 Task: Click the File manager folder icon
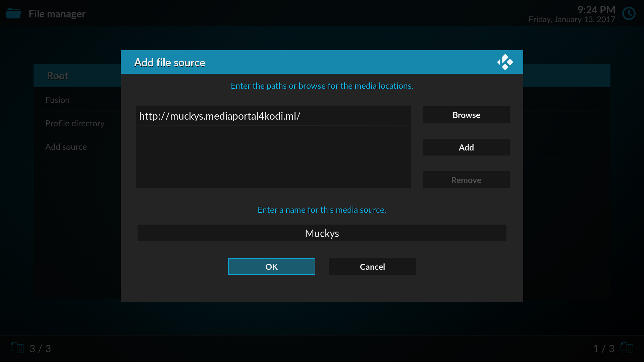pyautogui.click(x=13, y=14)
